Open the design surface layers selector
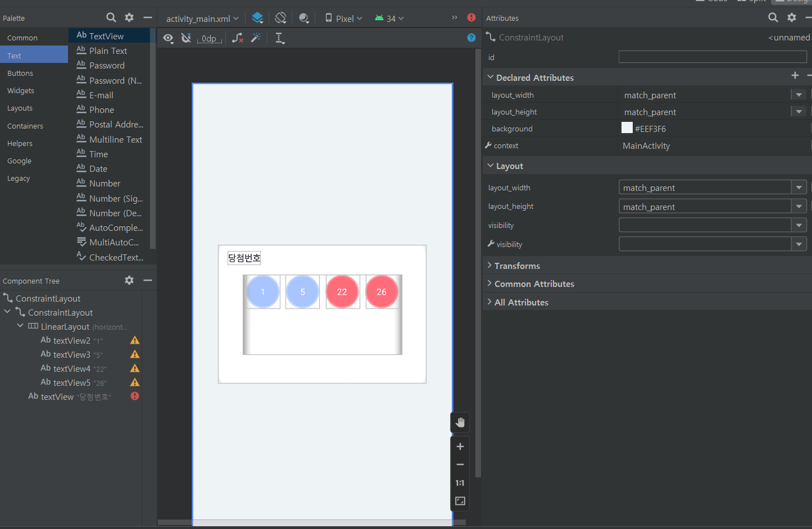The width and height of the screenshot is (812, 529). [x=257, y=18]
